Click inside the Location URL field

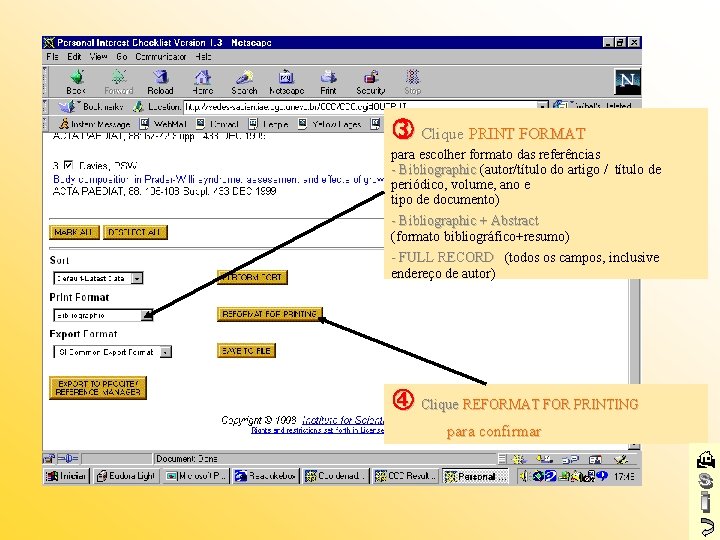[360, 107]
